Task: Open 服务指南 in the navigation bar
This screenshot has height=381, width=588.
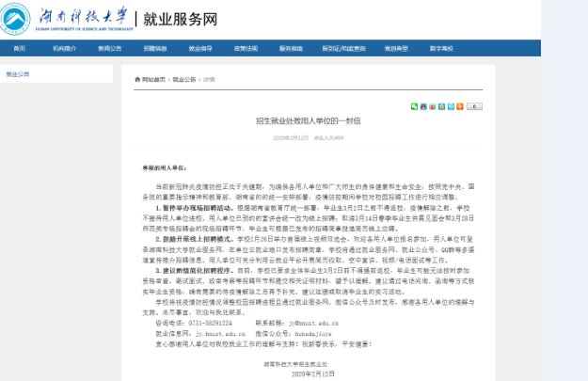Action: (291, 47)
